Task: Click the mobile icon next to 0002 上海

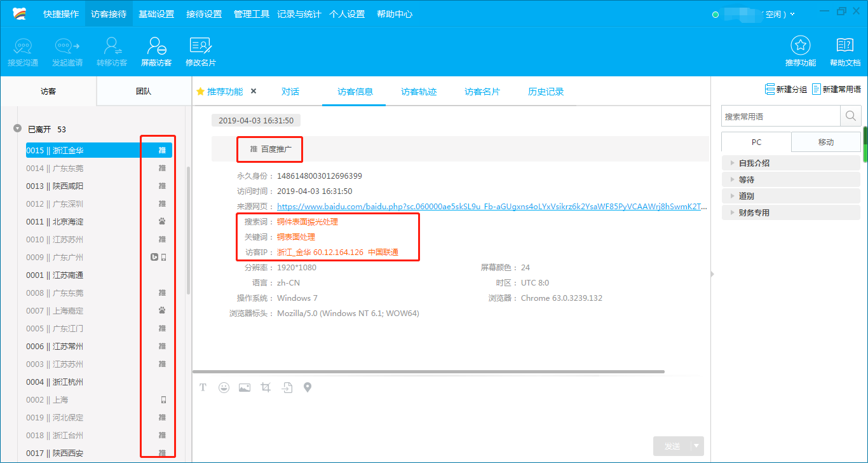Action: click(x=163, y=400)
